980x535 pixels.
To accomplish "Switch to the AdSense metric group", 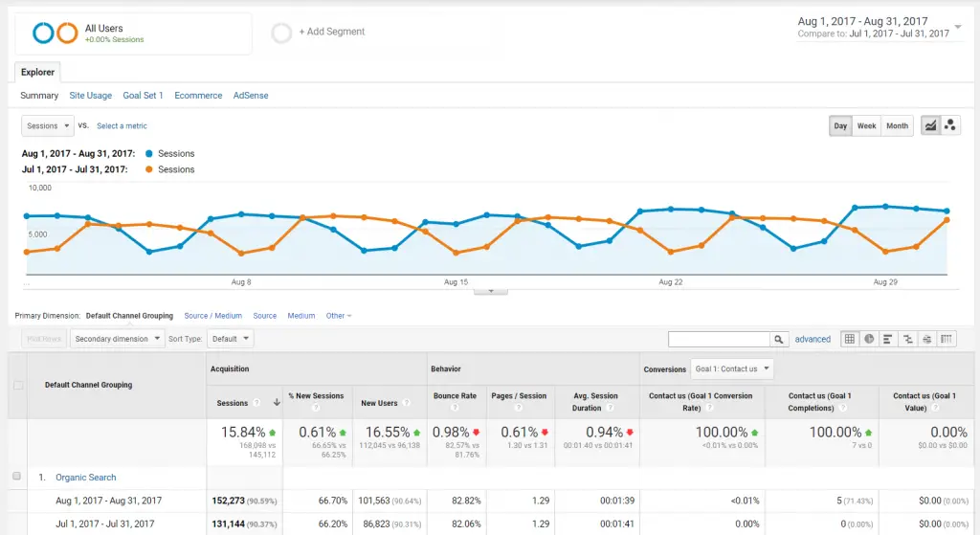I will point(251,95).
